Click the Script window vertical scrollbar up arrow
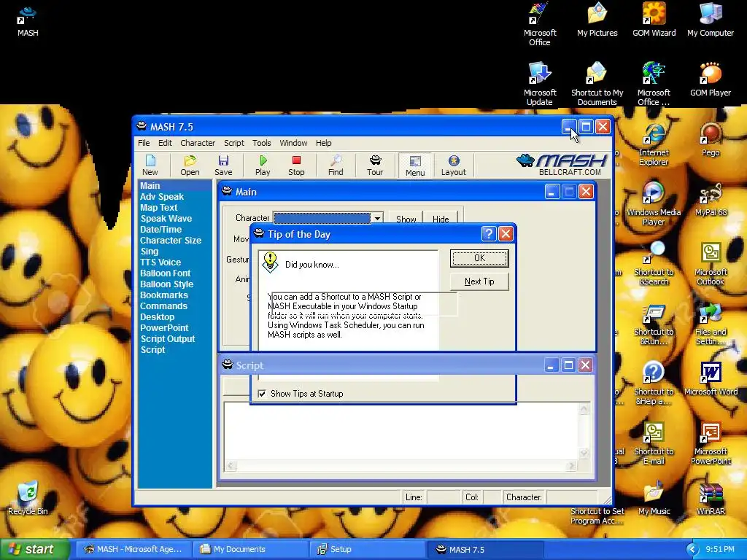 click(x=584, y=408)
